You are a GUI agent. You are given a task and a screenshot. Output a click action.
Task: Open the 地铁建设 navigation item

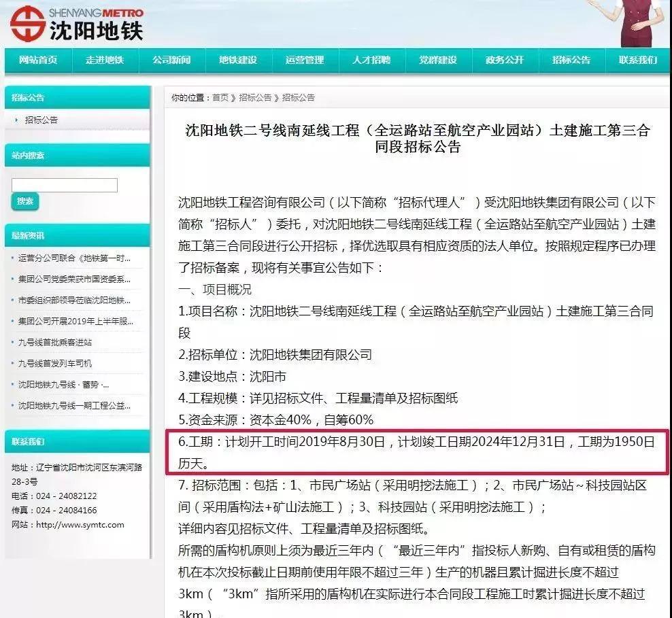click(x=238, y=60)
